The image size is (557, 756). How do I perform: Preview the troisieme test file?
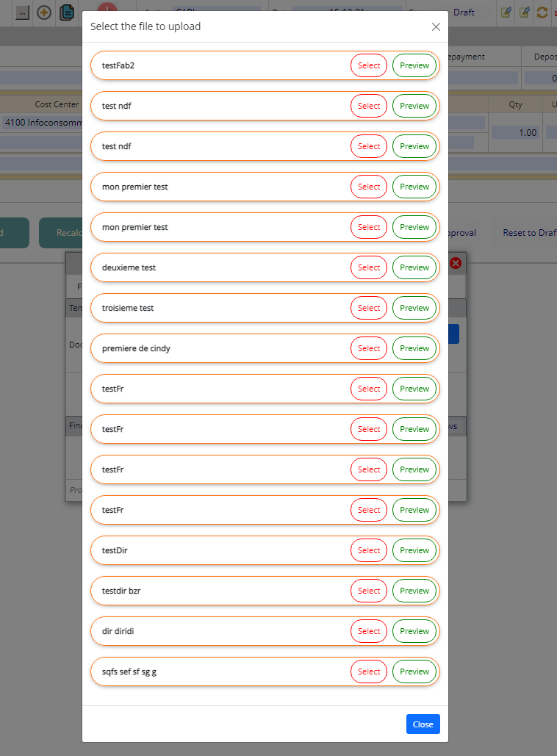(414, 308)
